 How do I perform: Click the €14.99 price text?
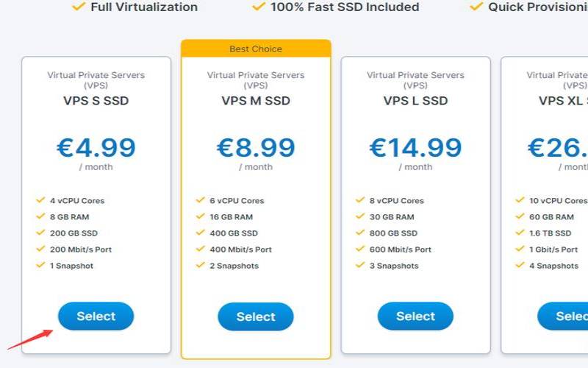coord(415,148)
